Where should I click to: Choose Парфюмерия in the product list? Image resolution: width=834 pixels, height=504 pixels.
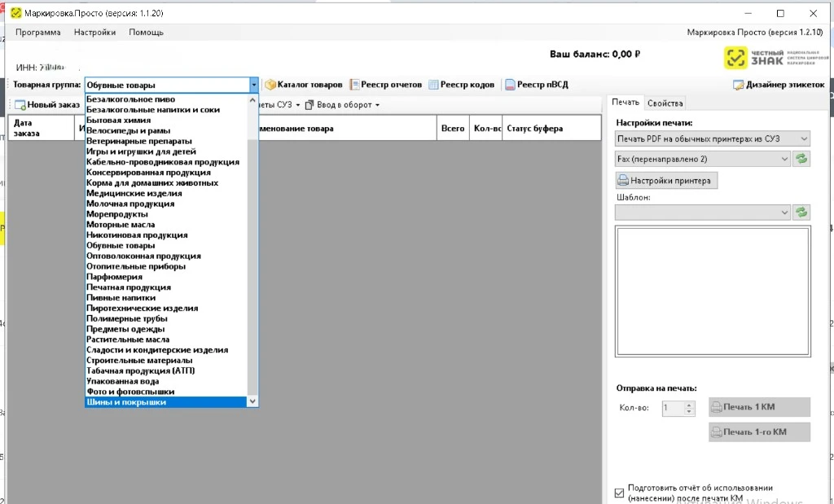click(x=166, y=277)
